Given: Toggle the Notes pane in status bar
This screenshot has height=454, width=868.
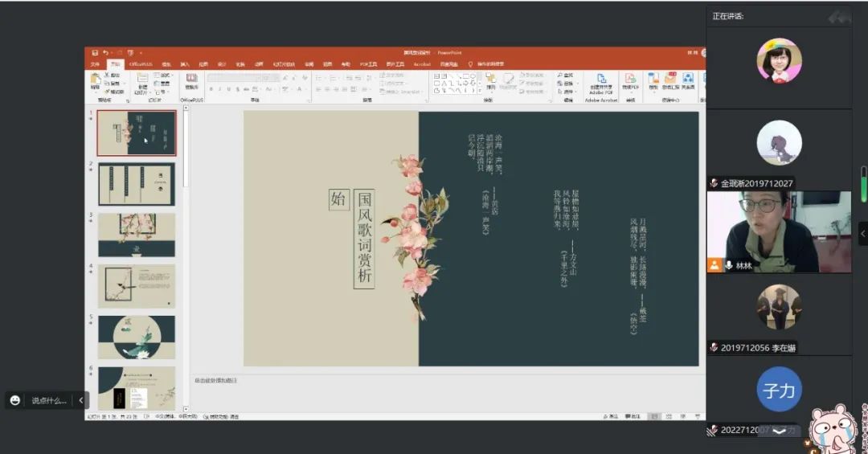Looking at the screenshot, I should pyautogui.click(x=613, y=416).
